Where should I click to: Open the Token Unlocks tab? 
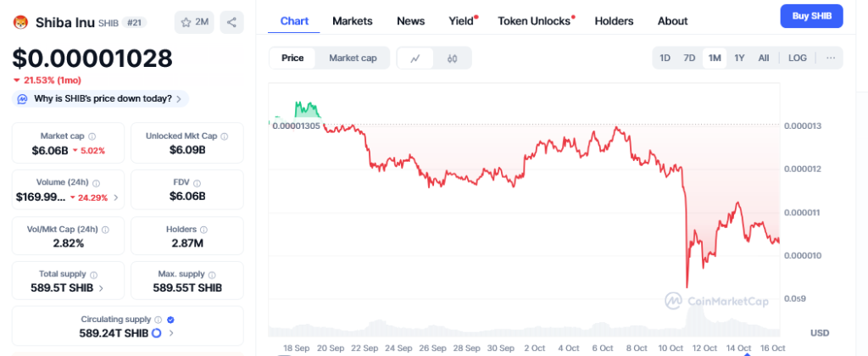click(x=534, y=20)
